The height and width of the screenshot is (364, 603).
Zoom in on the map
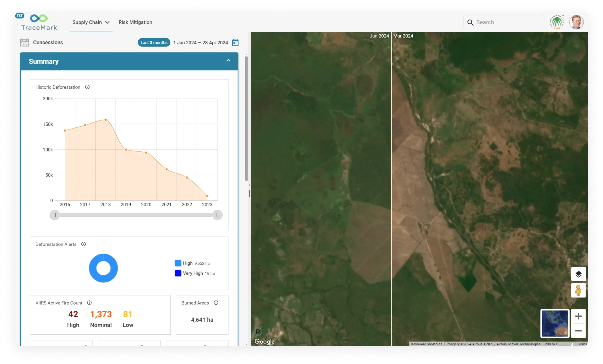coord(578,316)
